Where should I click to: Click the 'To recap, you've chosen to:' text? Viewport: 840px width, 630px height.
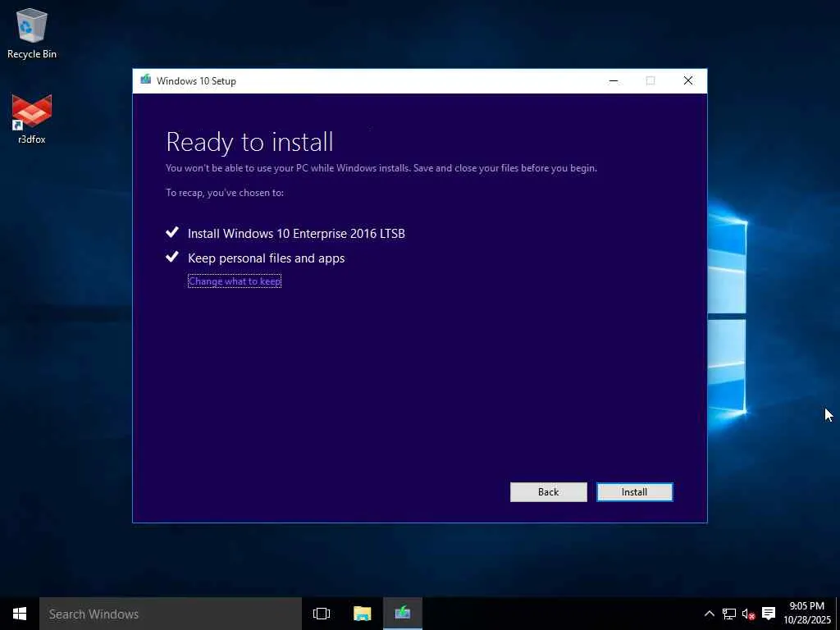(225, 193)
